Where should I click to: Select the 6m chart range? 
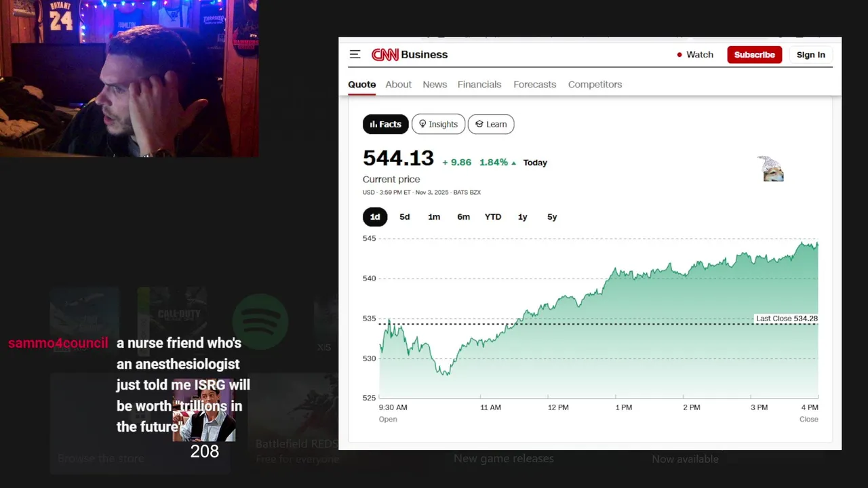[464, 217]
